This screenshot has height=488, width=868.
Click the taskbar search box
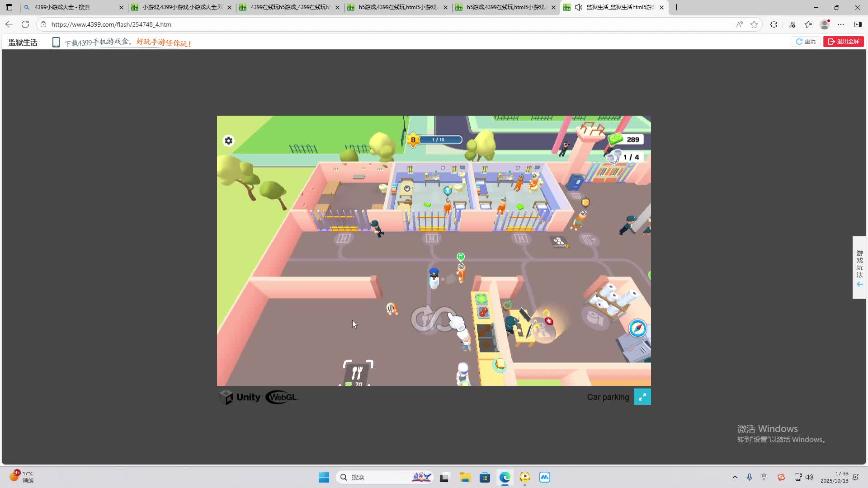click(x=385, y=477)
